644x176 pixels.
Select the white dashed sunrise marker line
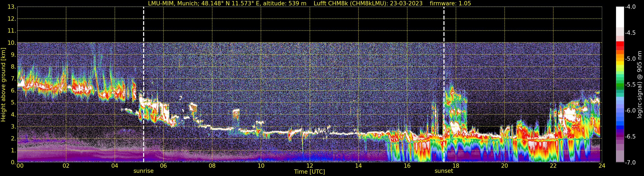144,85
